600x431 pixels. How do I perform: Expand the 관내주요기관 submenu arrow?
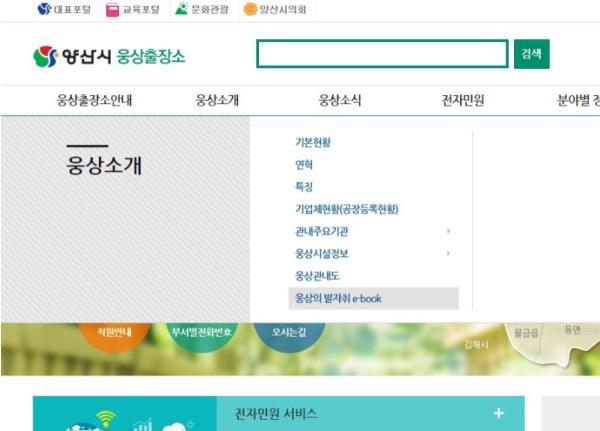448,231
